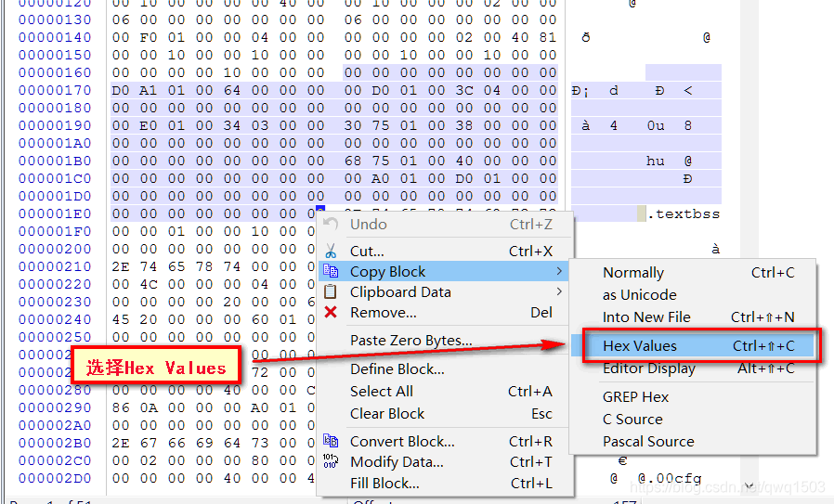
Task: Select GREP Hex copy option
Action: click(x=693, y=397)
